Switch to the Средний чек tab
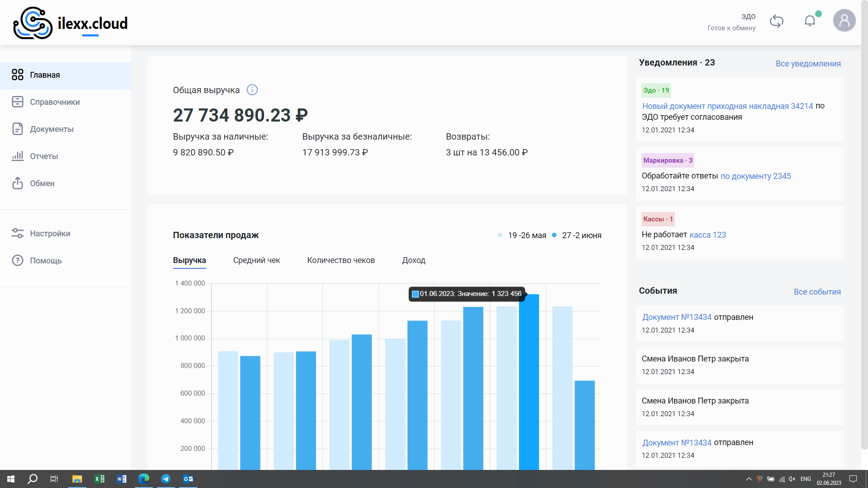868x488 pixels. (x=256, y=260)
